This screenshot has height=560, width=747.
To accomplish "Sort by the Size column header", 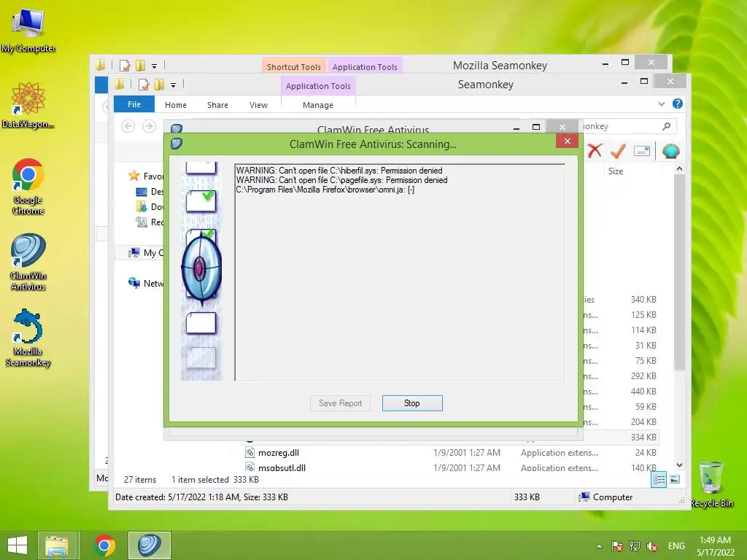I will tap(616, 171).
